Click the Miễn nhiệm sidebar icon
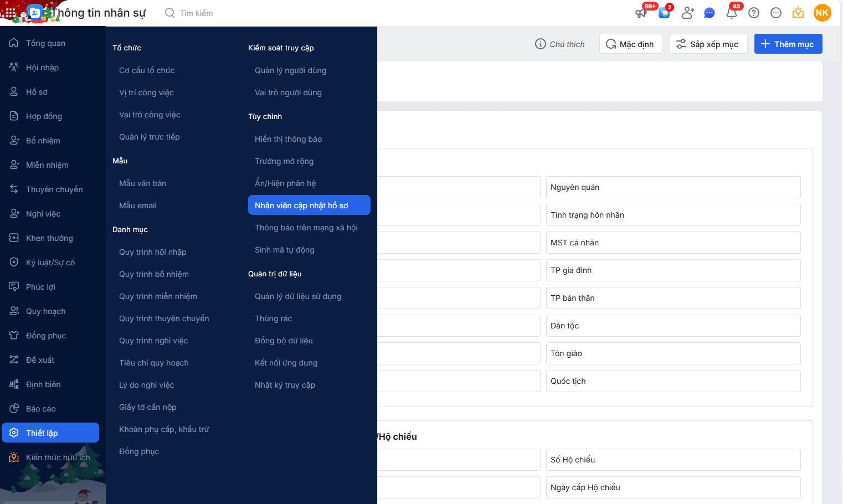This screenshot has height=504, width=843. pos(14,164)
